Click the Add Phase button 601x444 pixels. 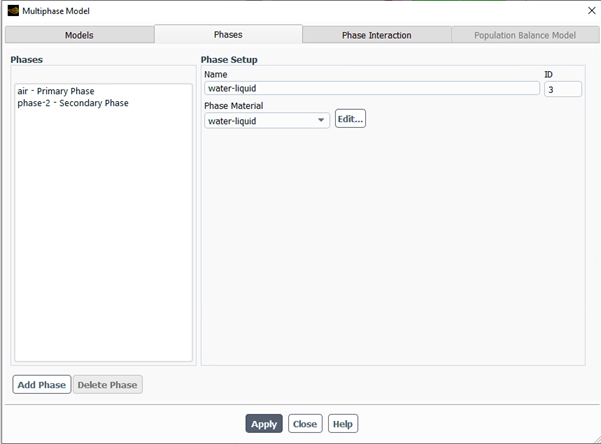click(42, 385)
